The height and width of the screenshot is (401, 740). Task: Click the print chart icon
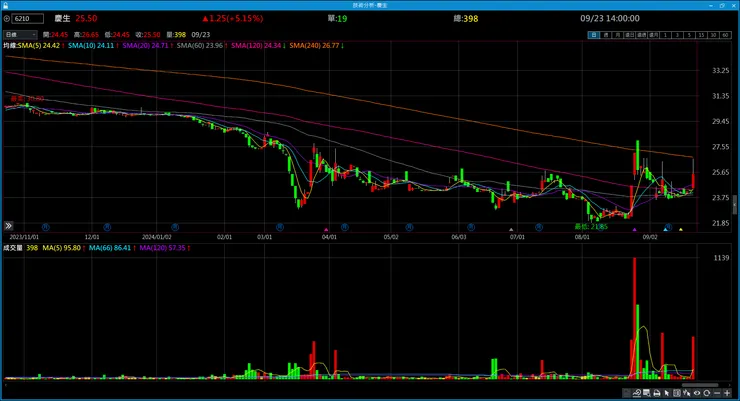pos(656,393)
